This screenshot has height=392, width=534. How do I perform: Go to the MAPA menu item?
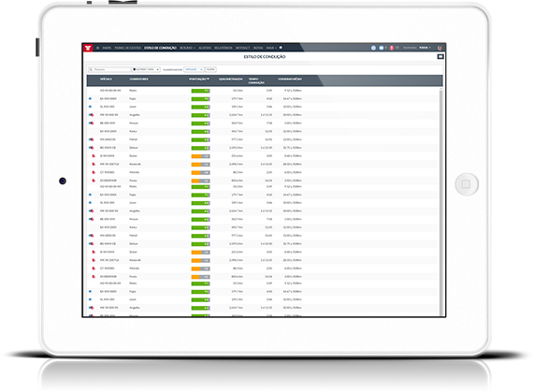(107, 48)
